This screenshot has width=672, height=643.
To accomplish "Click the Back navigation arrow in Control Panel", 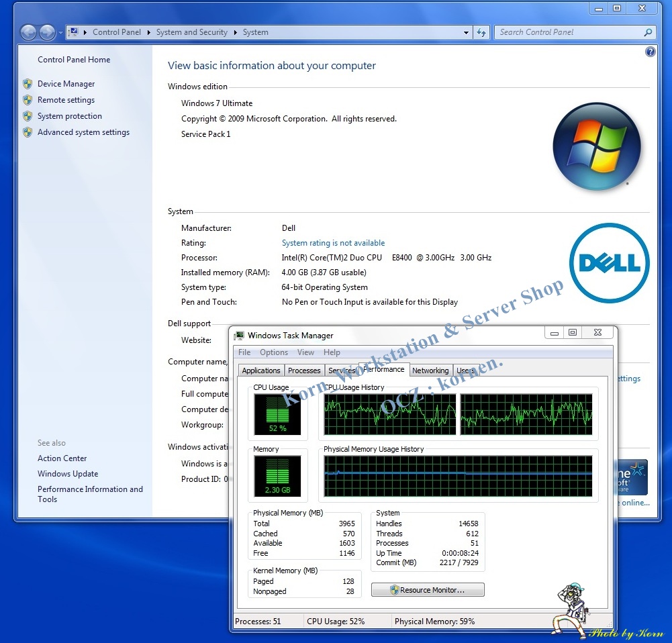I will pos(28,33).
